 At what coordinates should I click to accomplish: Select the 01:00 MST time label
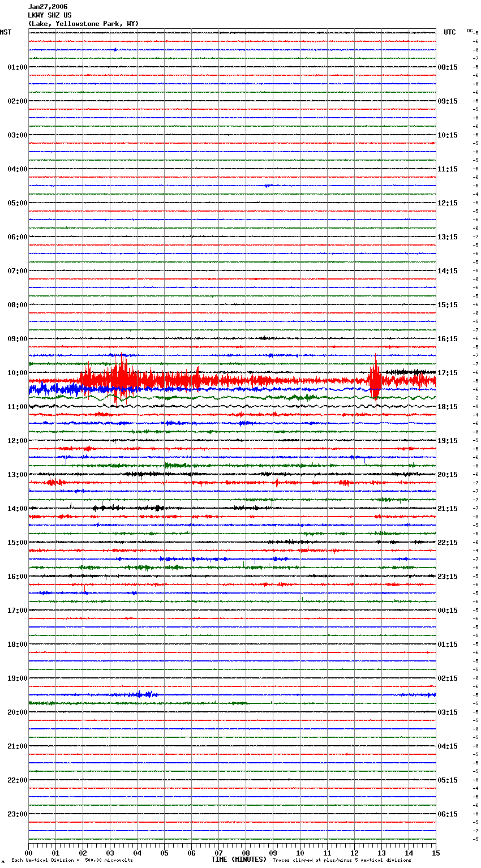point(17,67)
